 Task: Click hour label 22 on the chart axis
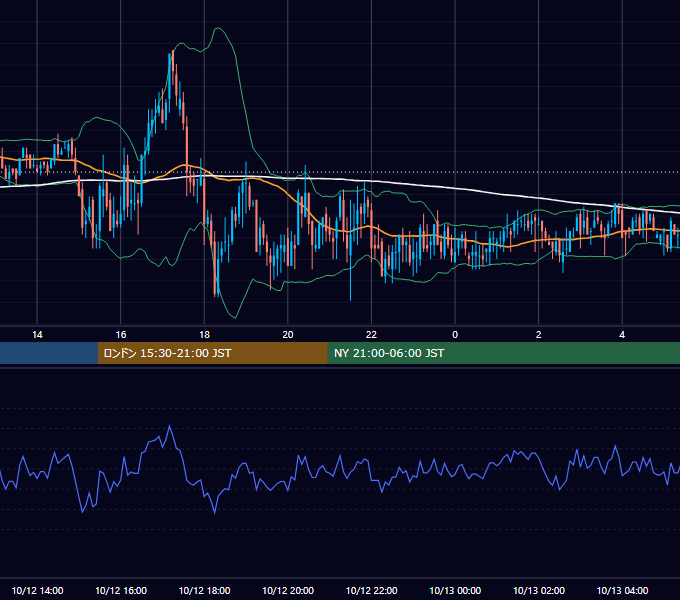pyautogui.click(x=371, y=335)
